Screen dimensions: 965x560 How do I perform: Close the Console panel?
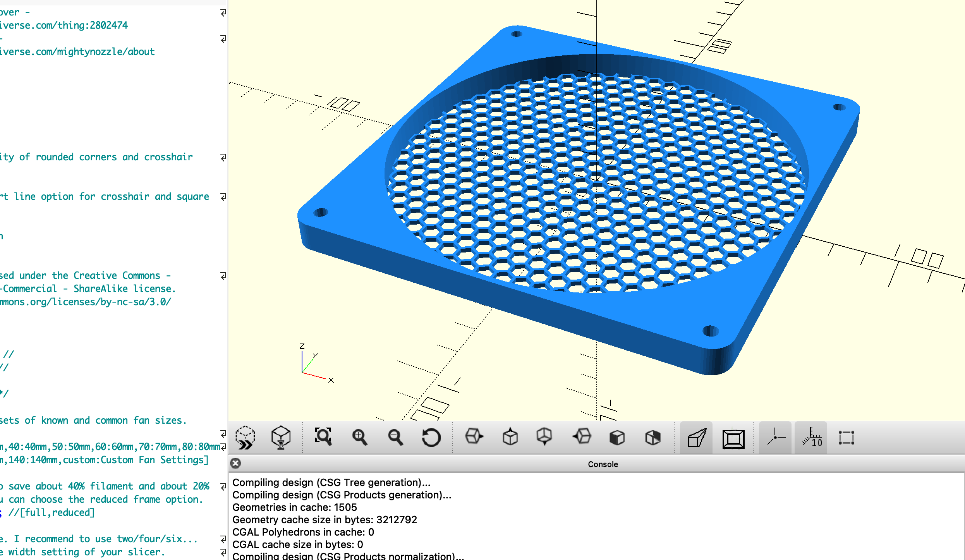235,463
